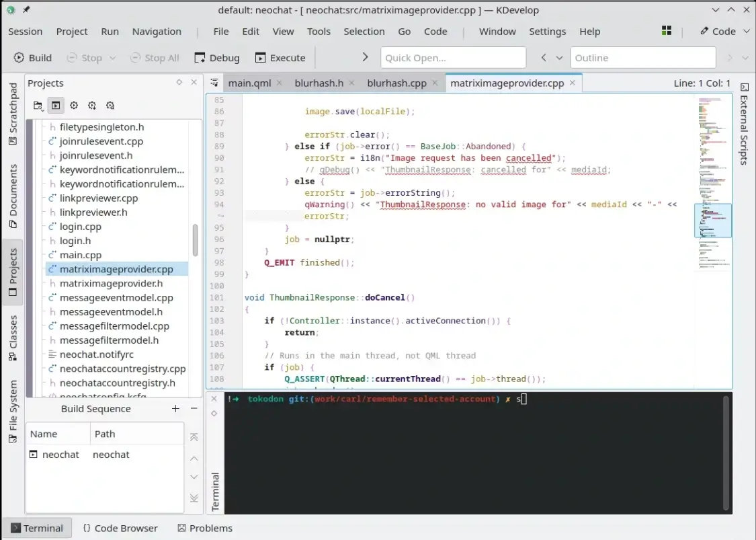Move build item up one step

click(194, 459)
